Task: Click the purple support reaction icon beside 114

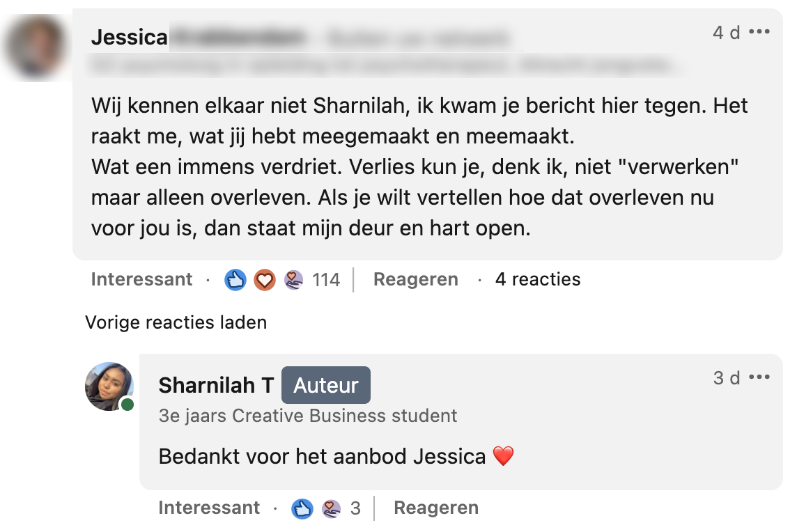Action: pyautogui.click(x=293, y=280)
